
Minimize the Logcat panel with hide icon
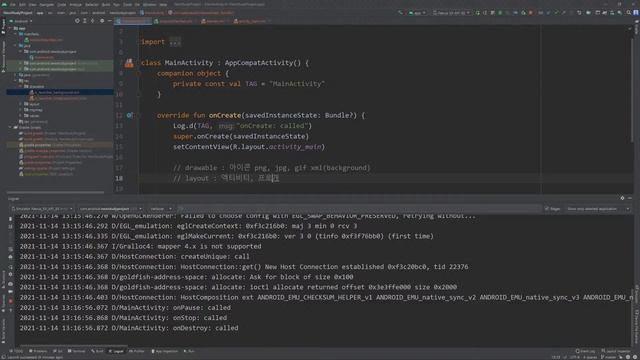[630, 198]
